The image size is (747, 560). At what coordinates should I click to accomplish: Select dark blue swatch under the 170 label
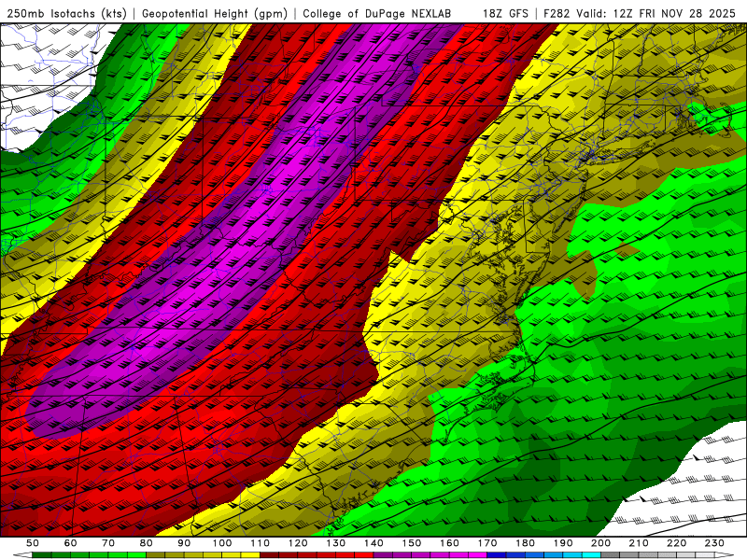tap(497, 554)
